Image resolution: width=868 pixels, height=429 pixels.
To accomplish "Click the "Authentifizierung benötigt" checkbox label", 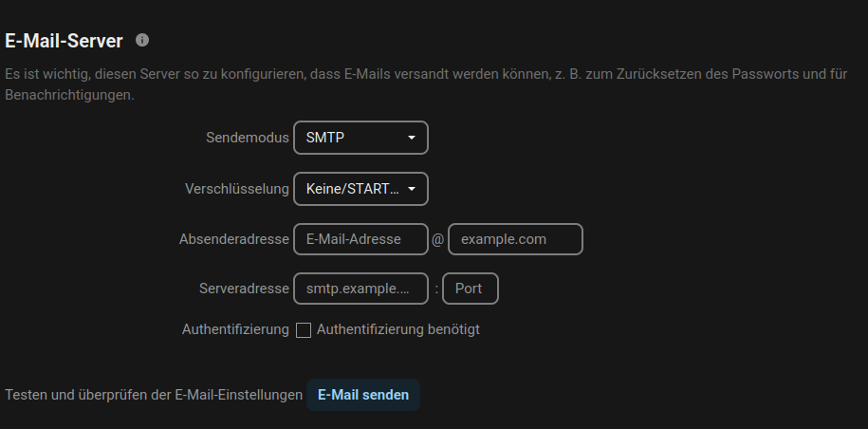I will tap(397, 330).
